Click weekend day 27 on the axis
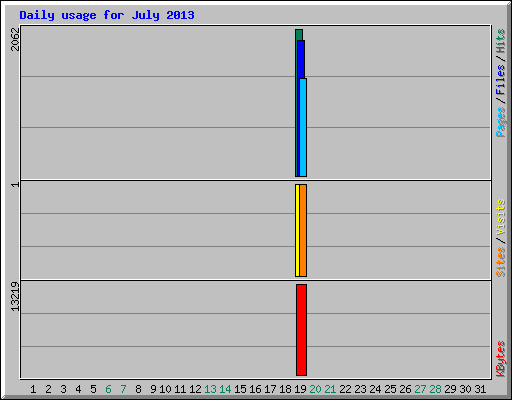This screenshot has height=400, width=512. point(420,389)
